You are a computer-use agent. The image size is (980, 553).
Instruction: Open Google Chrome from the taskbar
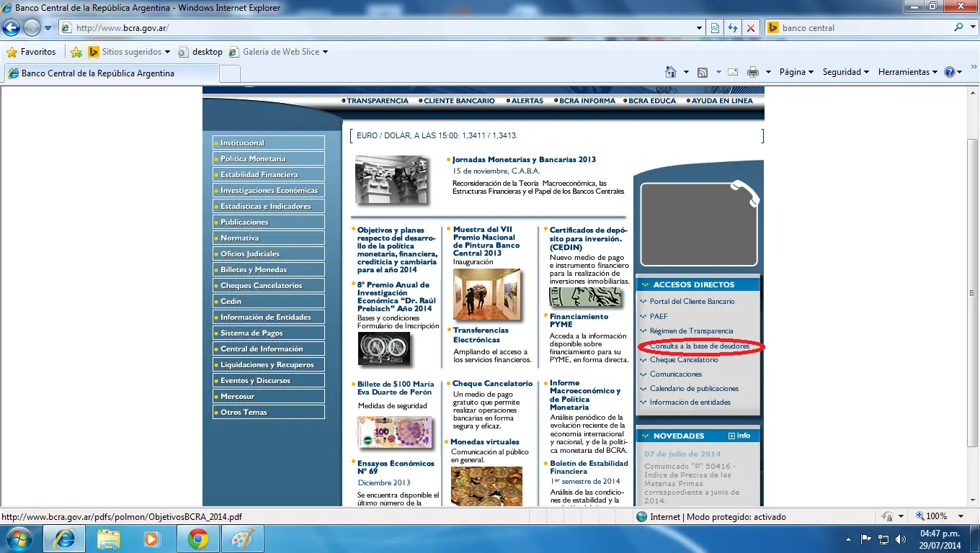click(198, 538)
